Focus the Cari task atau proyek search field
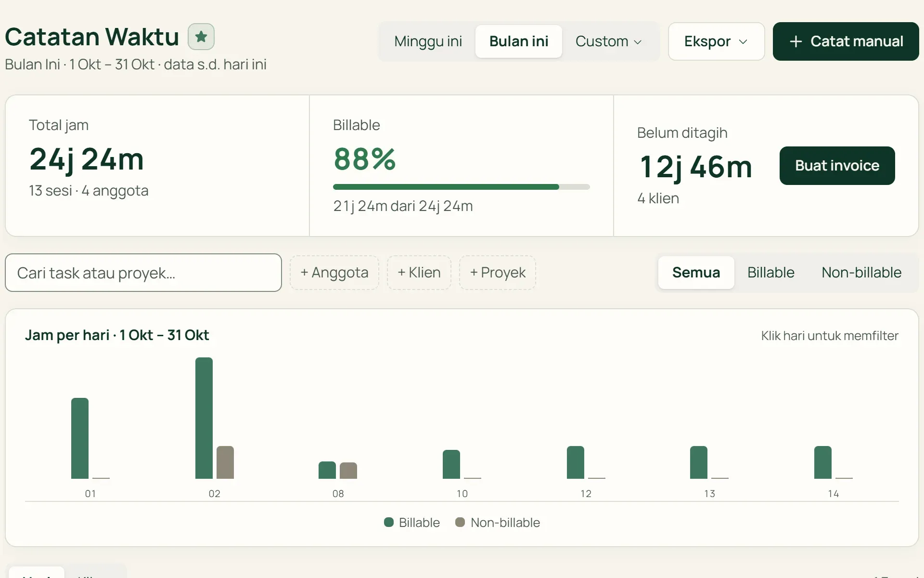Screen dimensions: 924x578 (143, 273)
